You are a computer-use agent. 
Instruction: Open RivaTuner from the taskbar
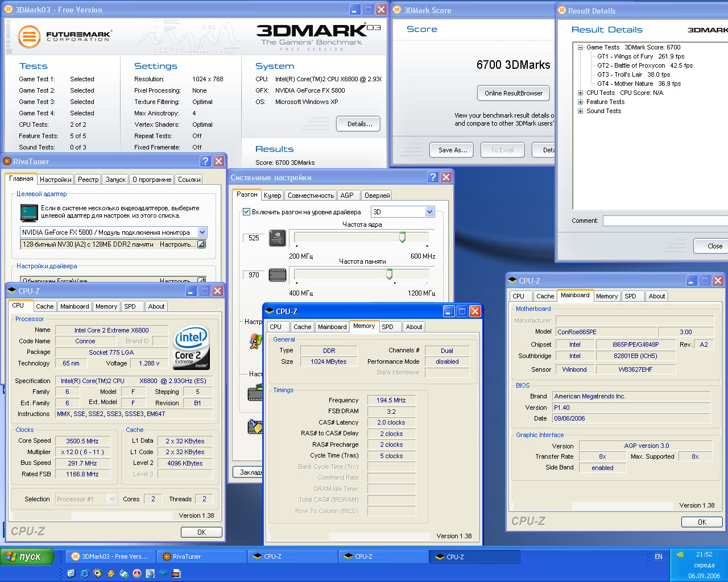click(201, 556)
